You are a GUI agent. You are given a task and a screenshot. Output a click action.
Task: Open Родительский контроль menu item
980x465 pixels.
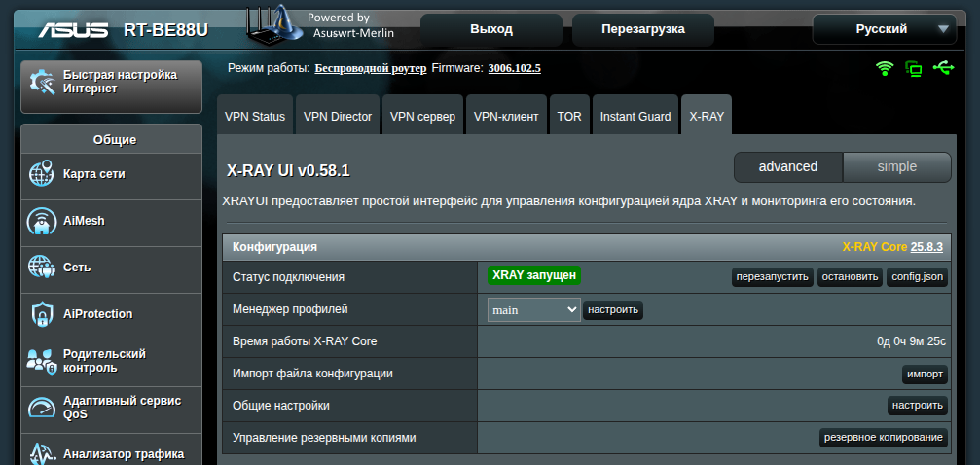[111, 364]
